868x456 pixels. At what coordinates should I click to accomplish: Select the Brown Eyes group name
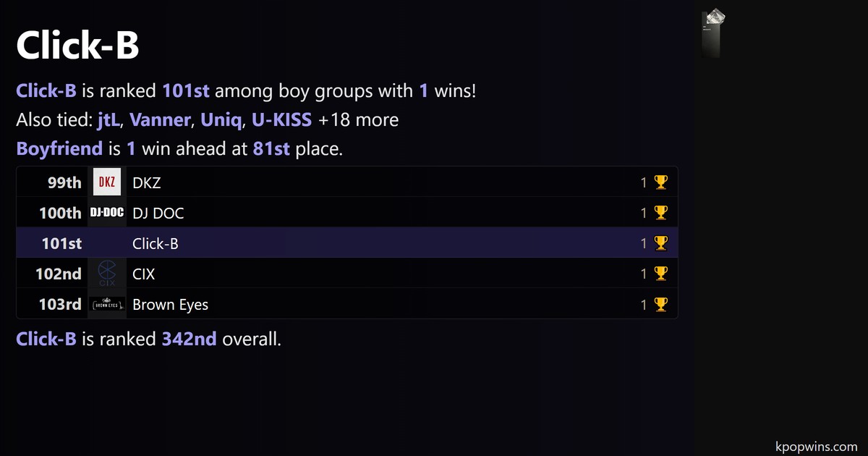point(170,305)
